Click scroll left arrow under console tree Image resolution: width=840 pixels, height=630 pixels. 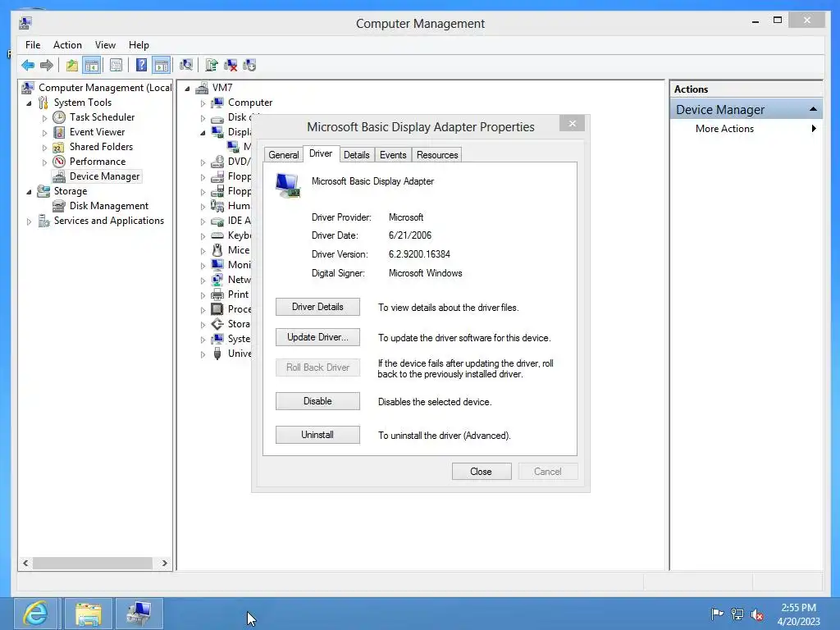(25, 563)
